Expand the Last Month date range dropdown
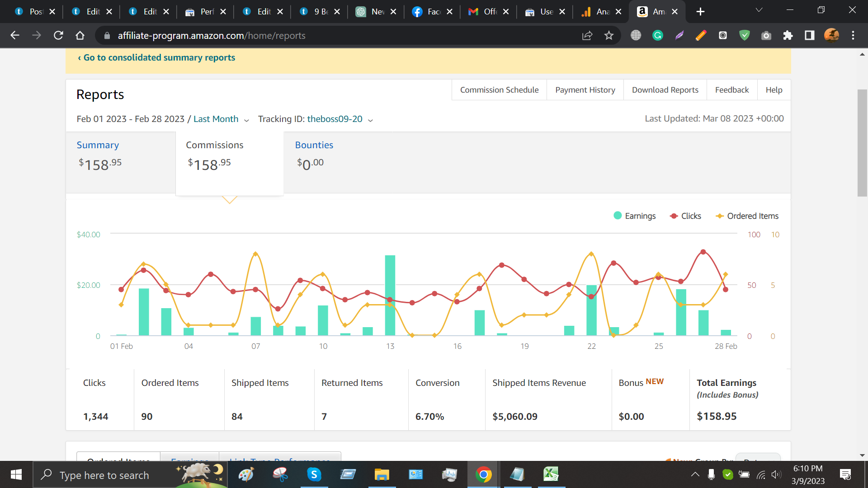868x488 pixels. click(x=221, y=119)
